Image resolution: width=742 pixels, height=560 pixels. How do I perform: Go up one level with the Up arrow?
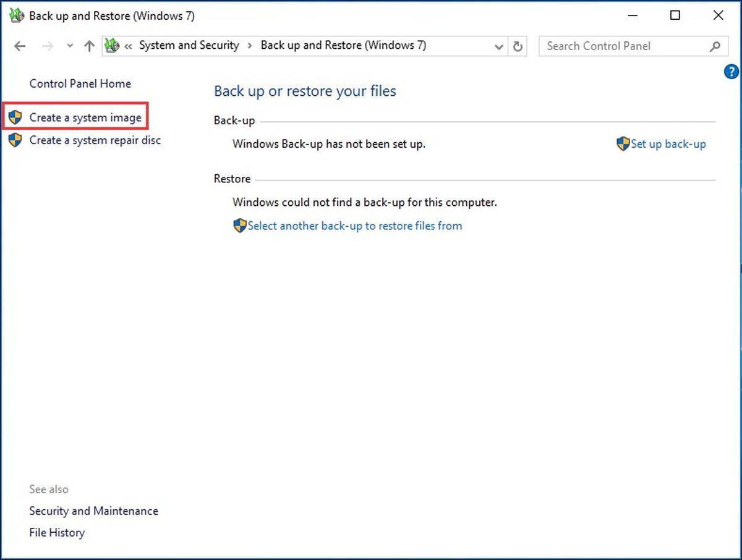tap(89, 46)
